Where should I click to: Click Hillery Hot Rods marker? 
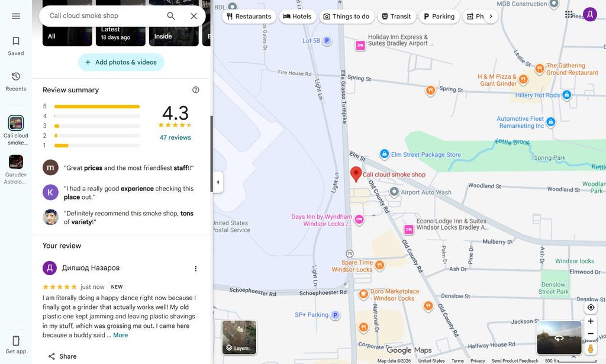[566, 95]
